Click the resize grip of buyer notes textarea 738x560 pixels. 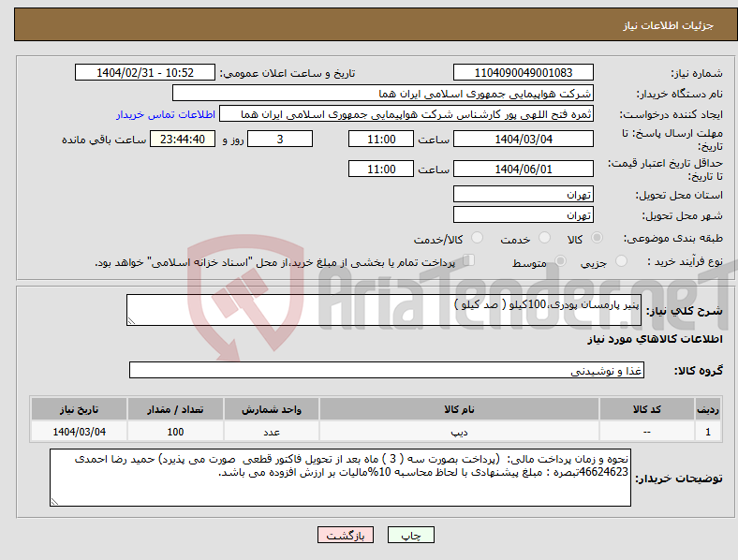54,502
